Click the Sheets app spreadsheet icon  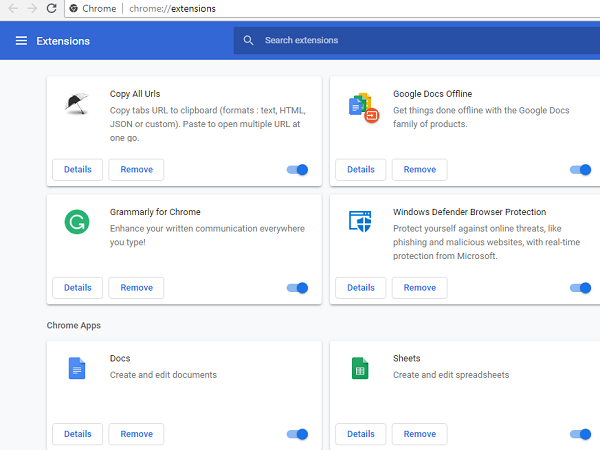pyautogui.click(x=360, y=368)
